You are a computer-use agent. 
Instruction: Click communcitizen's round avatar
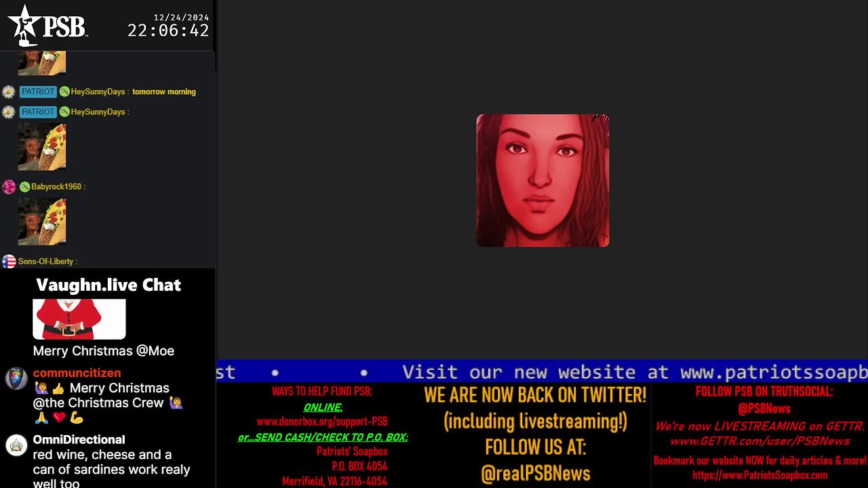[x=16, y=378]
